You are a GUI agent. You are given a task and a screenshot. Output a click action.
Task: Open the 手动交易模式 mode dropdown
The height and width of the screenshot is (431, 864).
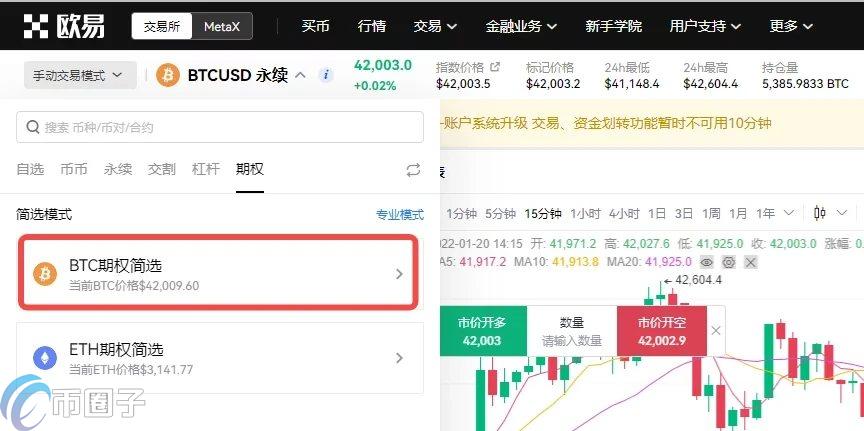80,75
